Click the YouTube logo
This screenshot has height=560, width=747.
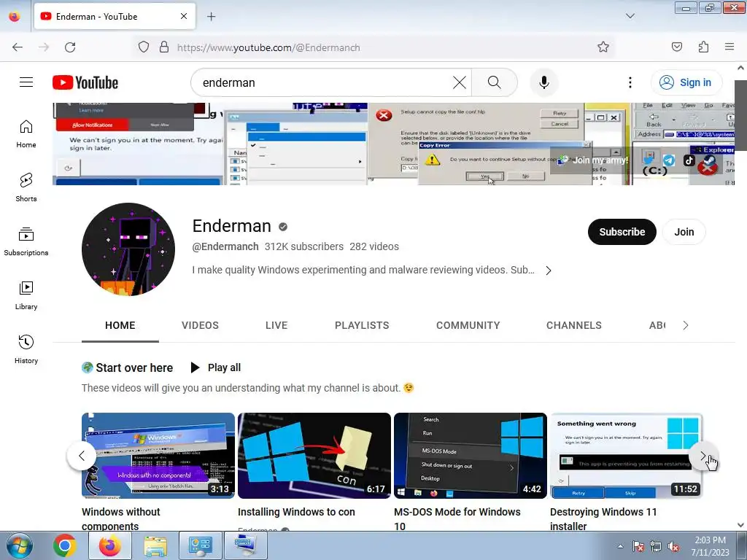coord(85,82)
